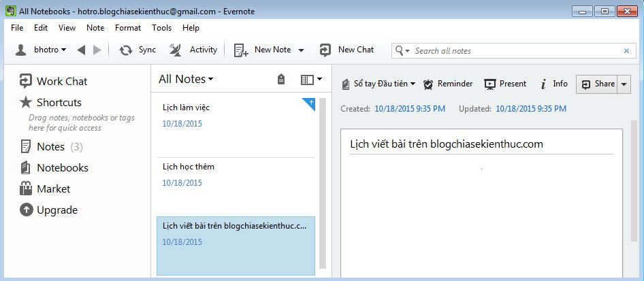Click the Work Chat sidebar icon
This screenshot has height=281, width=644.
click(x=25, y=81)
